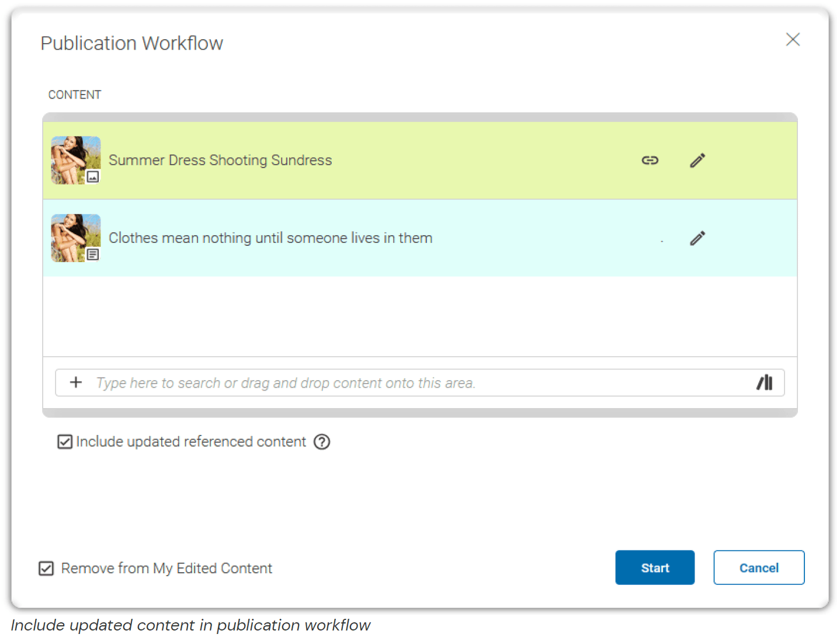Click the plus icon in content search field
The height and width of the screenshot is (641, 840).
click(x=76, y=382)
